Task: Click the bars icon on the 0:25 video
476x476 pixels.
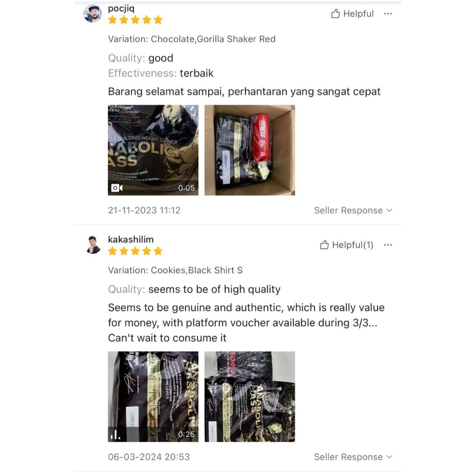Action: tap(115, 435)
